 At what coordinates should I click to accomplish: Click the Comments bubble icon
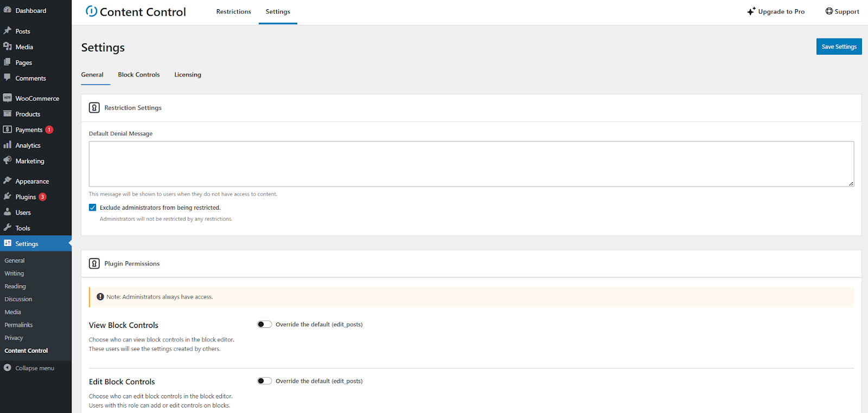7,78
